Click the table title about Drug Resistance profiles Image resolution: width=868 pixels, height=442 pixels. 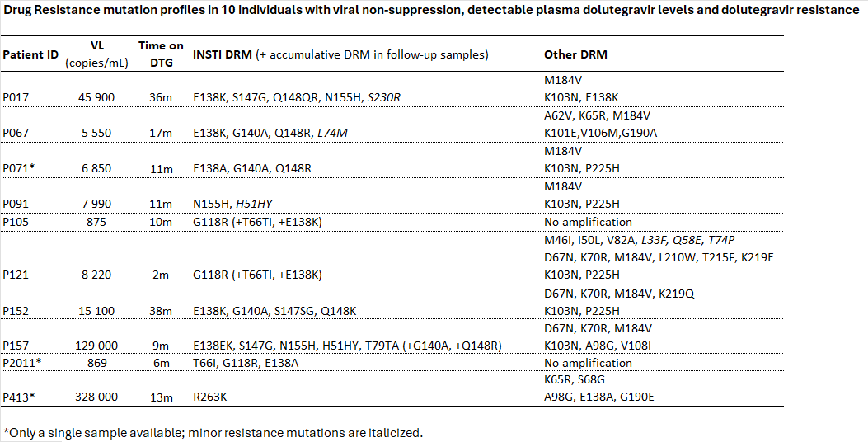click(431, 10)
